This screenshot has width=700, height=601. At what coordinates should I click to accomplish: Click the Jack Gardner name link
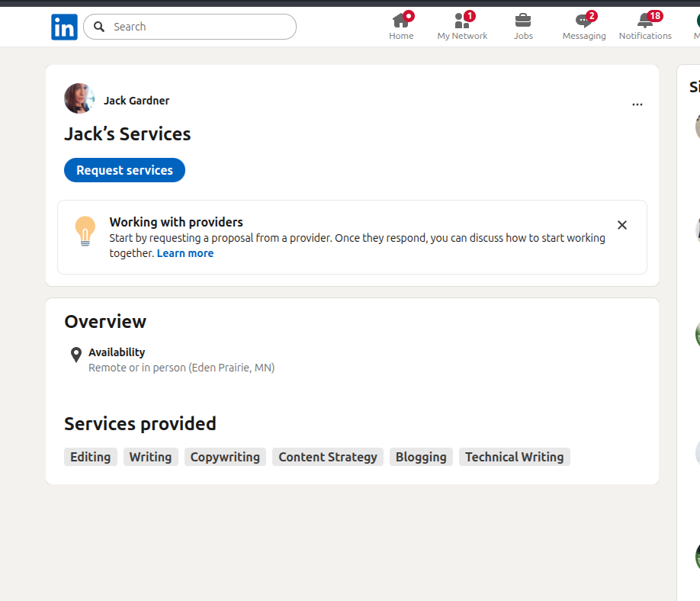[136, 101]
